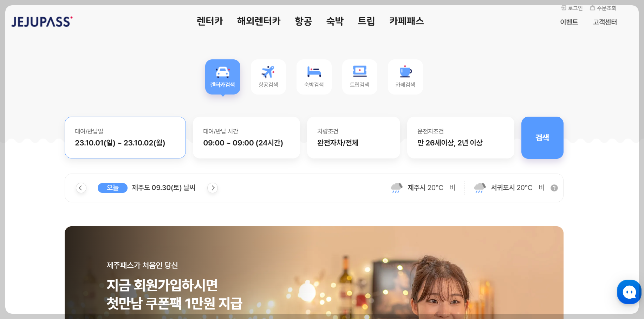This screenshot has width=644, height=319.
Task: Go to previous weather day arrow
Action: tap(81, 188)
